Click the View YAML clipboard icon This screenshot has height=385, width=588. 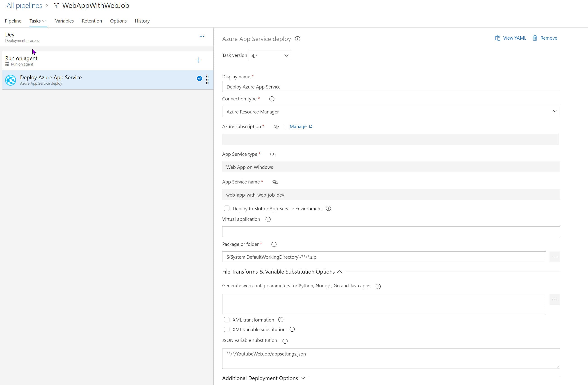click(498, 38)
